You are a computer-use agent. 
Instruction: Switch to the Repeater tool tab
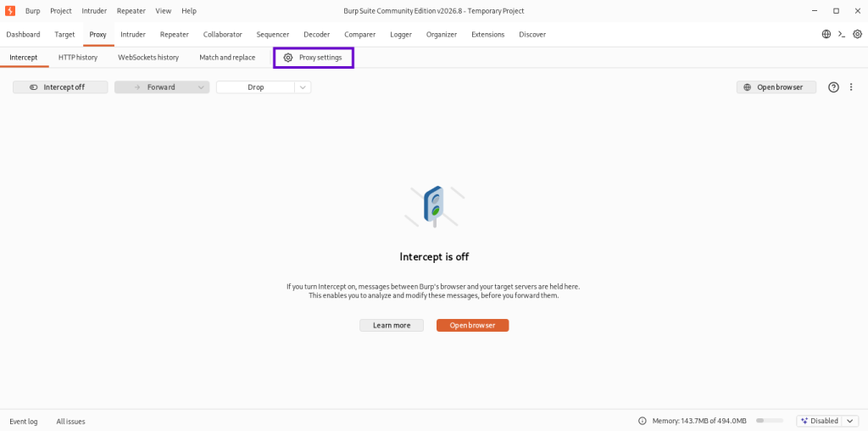pos(175,34)
